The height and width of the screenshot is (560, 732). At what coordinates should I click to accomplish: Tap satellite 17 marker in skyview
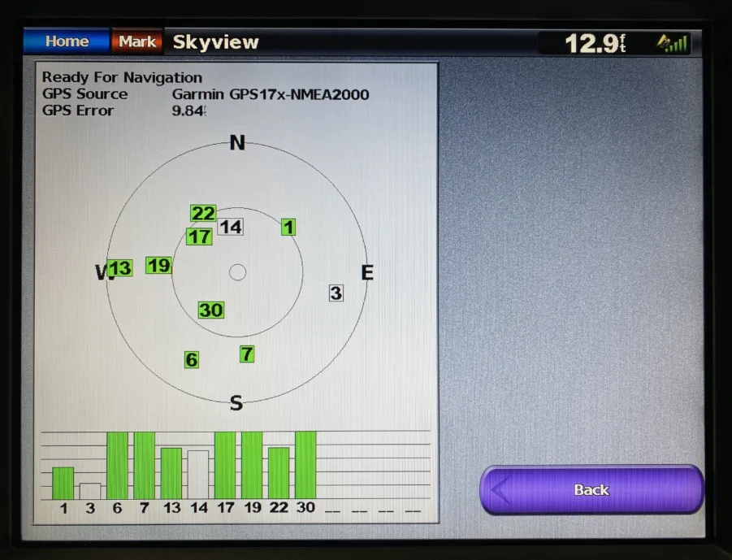pos(199,237)
